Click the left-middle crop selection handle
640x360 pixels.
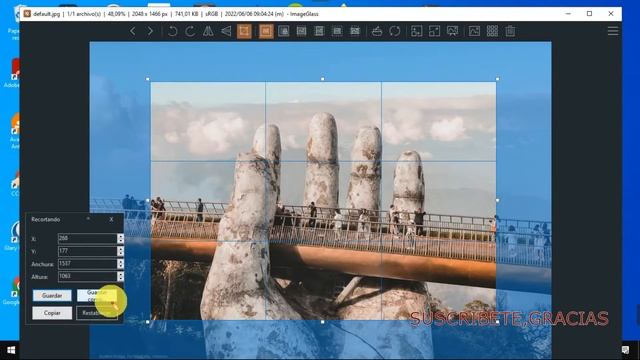148,200
